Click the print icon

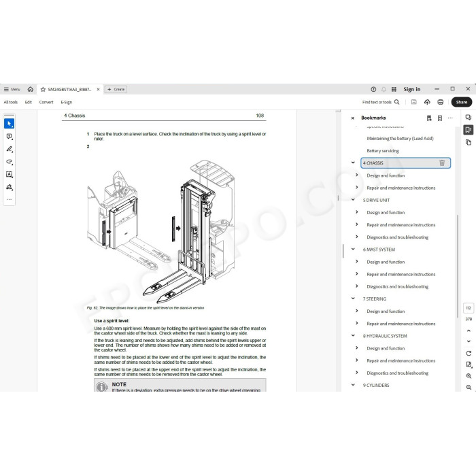point(441,102)
